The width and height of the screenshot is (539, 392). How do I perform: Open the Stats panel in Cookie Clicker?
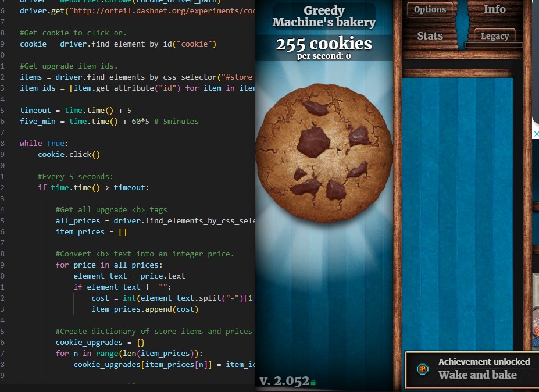430,35
